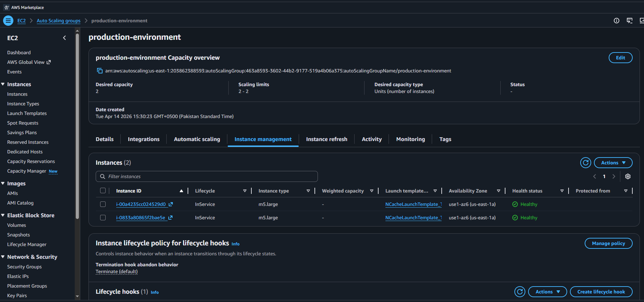The width and height of the screenshot is (644, 302).
Task: Open the Automatic scaling tab
Action: [x=197, y=139]
